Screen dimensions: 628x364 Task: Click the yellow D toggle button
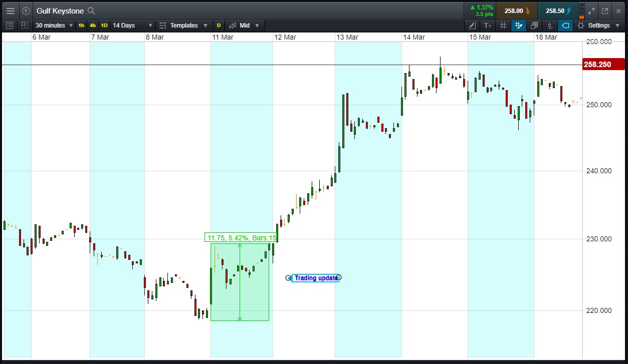pyautogui.click(x=219, y=26)
